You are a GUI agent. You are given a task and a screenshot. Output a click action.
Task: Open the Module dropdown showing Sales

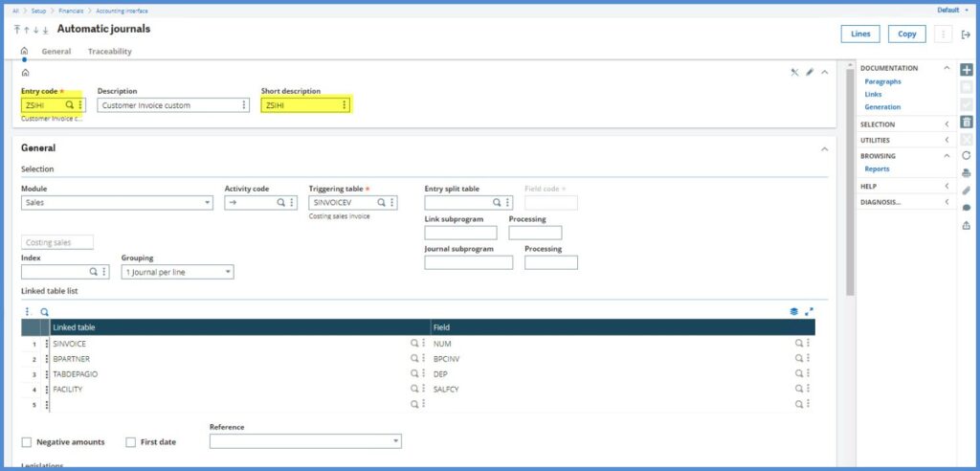(116, 203)
